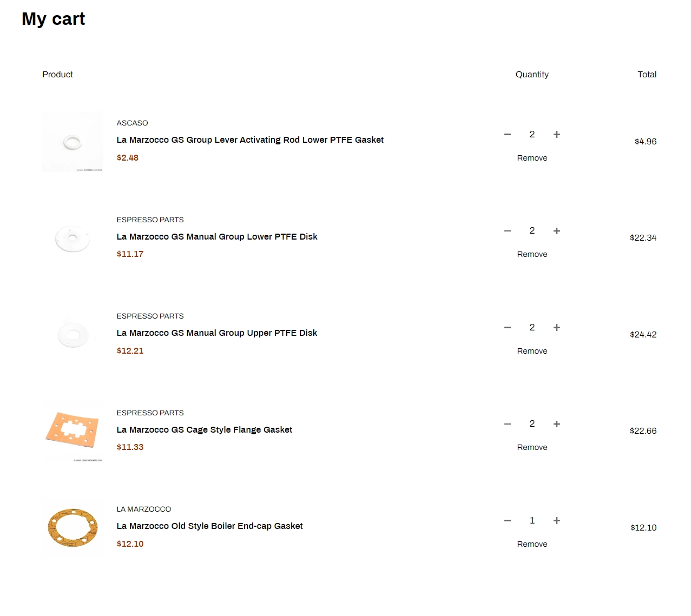Decrease quantity of Old Style Boiler End-cap Gasket
Image resolution: width=691 pixels, height=616 pixels.
point(508,520)
